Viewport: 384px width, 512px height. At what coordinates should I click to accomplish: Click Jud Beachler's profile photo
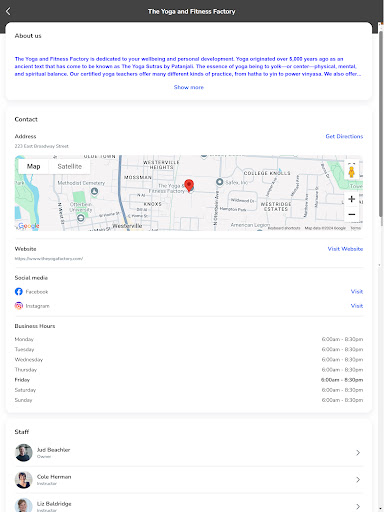pos(24,452)
